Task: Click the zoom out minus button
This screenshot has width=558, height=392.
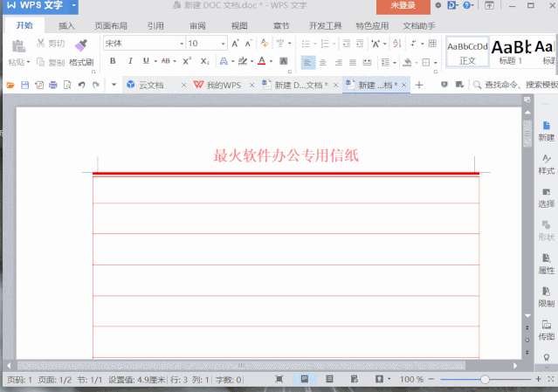Action: [431, 379]
